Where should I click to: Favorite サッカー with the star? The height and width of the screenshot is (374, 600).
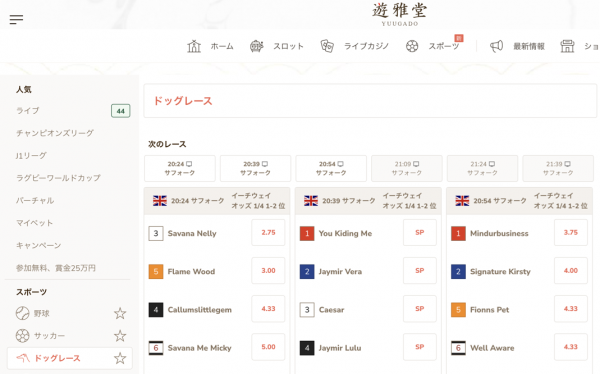coord(120,336)
